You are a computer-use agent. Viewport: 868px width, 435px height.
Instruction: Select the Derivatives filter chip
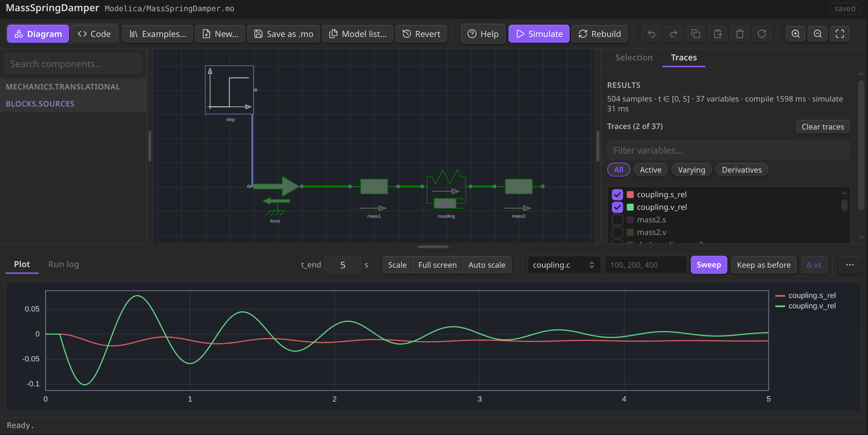[x=742, y=170]
